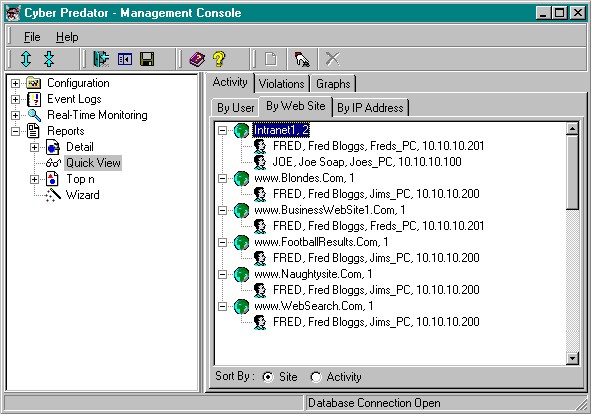The image size is (592, 417).
Task: Click the Wizard wand icon
Action: (x=53, y=195)
